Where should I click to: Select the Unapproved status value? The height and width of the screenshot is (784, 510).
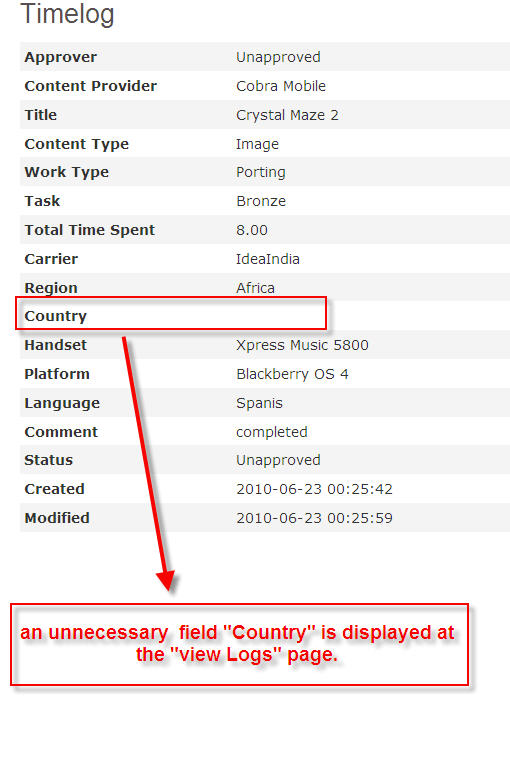[x=278, y=460]
